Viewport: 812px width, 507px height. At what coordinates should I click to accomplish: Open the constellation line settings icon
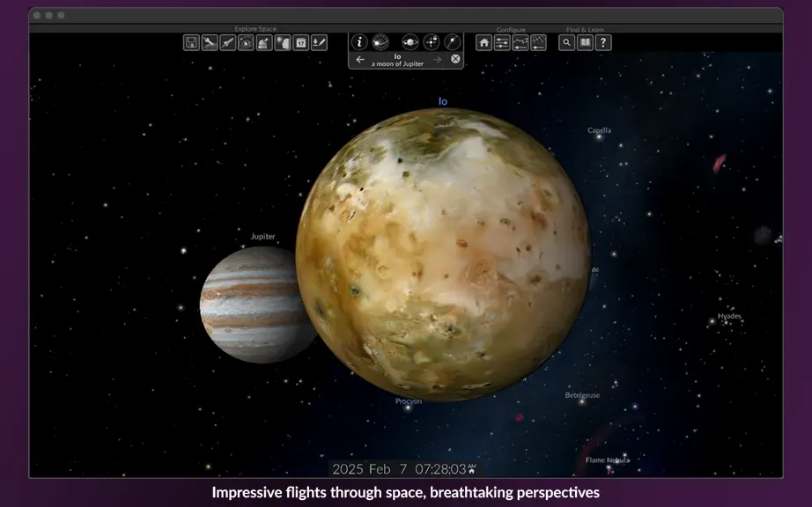[x=520, y=42]
